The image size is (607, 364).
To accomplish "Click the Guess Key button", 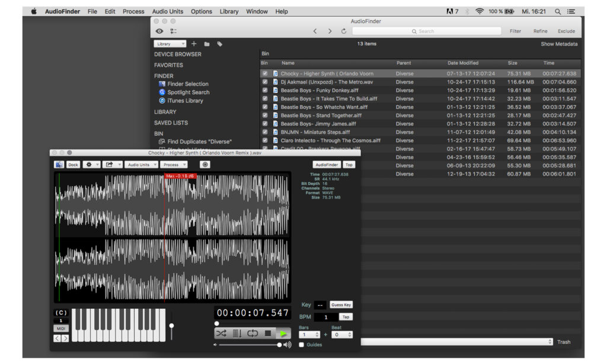I will [x=341, y=305].
